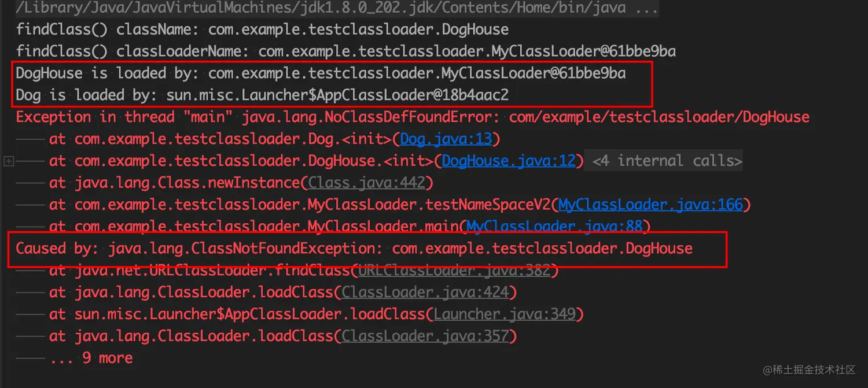Click the NoClassDefFoundError exception line
This screenshot has width=868, height=388.
coord(413,117)
